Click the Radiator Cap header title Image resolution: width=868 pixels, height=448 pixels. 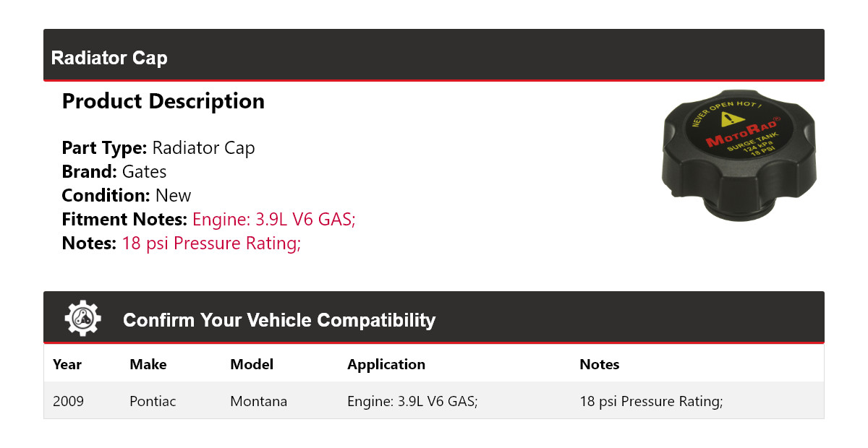point(109,58)
